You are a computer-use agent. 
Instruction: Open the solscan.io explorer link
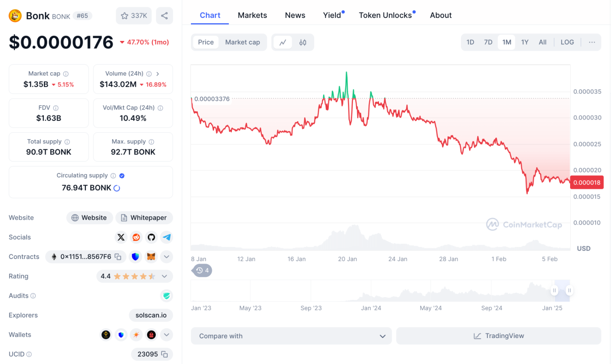click(151, 315)
